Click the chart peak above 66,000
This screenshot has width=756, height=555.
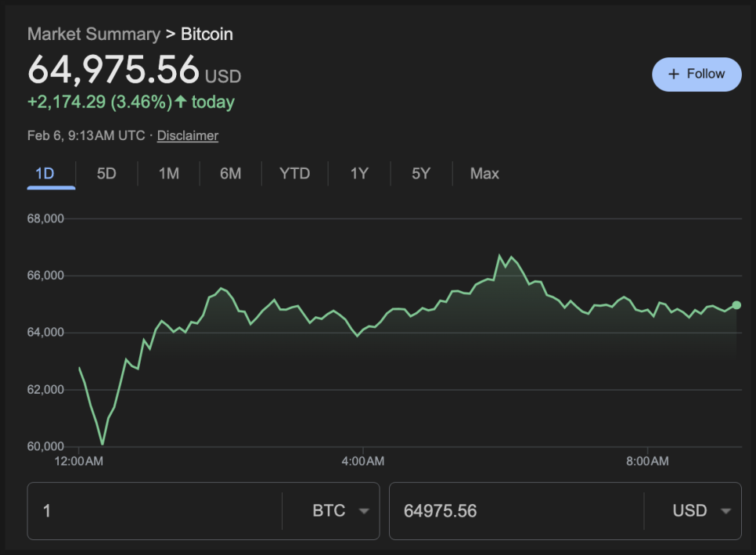(499, 256)
